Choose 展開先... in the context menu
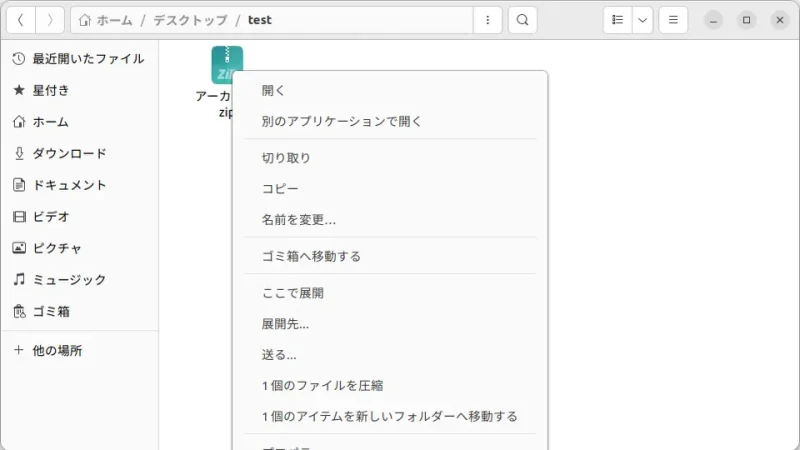The width and height of the screenshot is (800, 450). pos(390,324)
